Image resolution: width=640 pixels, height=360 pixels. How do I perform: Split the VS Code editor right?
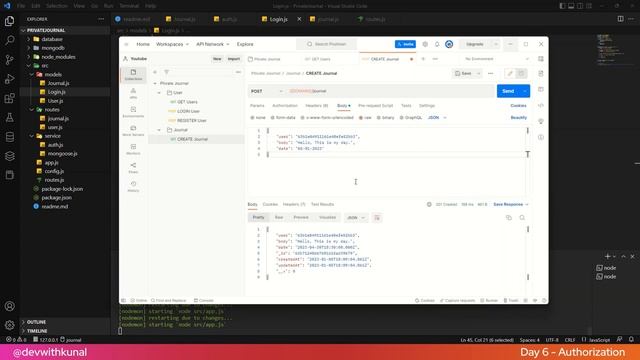click(620, 19)
